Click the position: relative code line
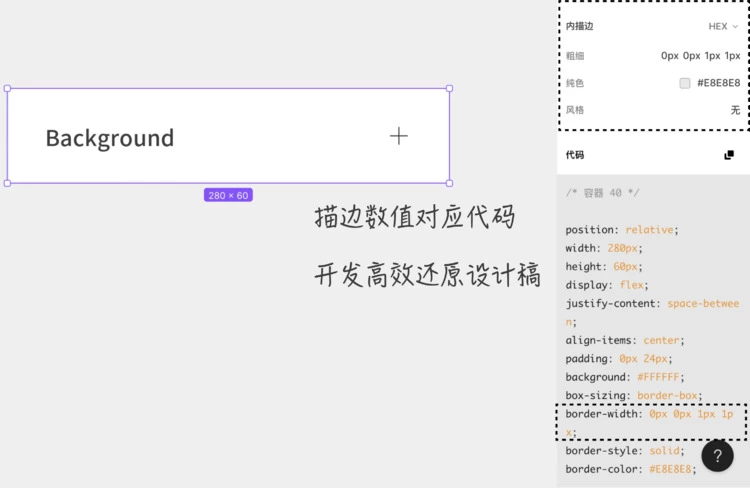This screenshot has height=488, width=750. tap(621, 230)
